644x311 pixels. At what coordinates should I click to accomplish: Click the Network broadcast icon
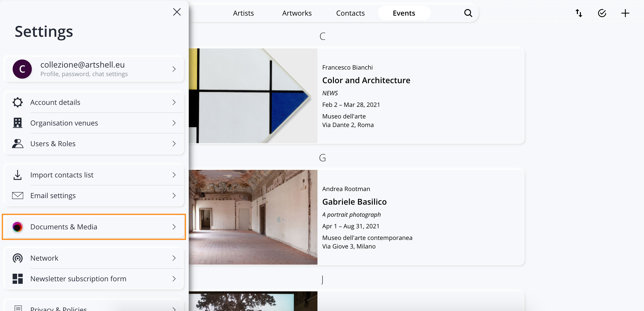click(18, 258)
